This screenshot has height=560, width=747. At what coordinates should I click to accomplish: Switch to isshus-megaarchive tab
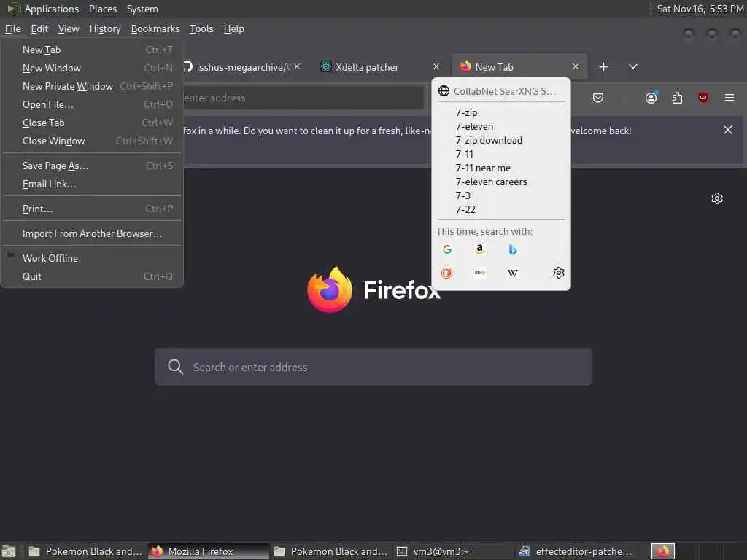pyautogui.click(x=243, y=66)
